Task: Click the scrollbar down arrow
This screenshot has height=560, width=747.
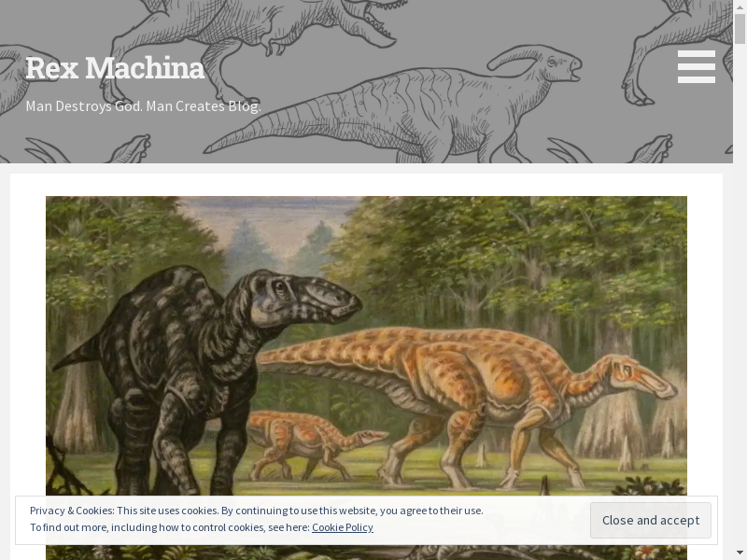Action: click(740, 553)
